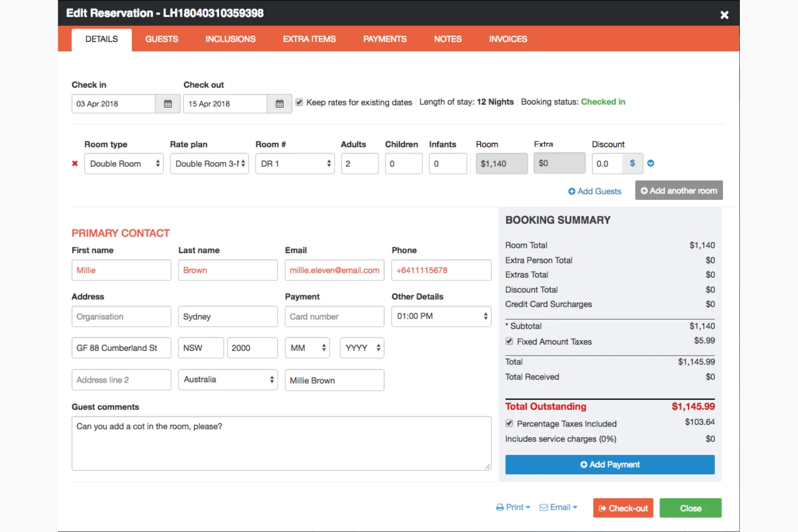
Task: Remove the Double Room row with red X
Action: (x=75, y=163)
